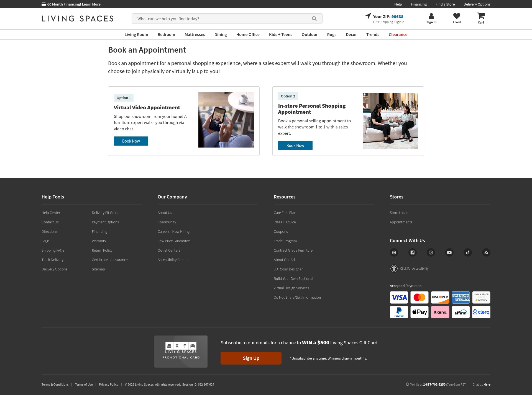The image size is (532, 395).
Task: Open Build Your Own Sectional link
Action: pos(293,278)
